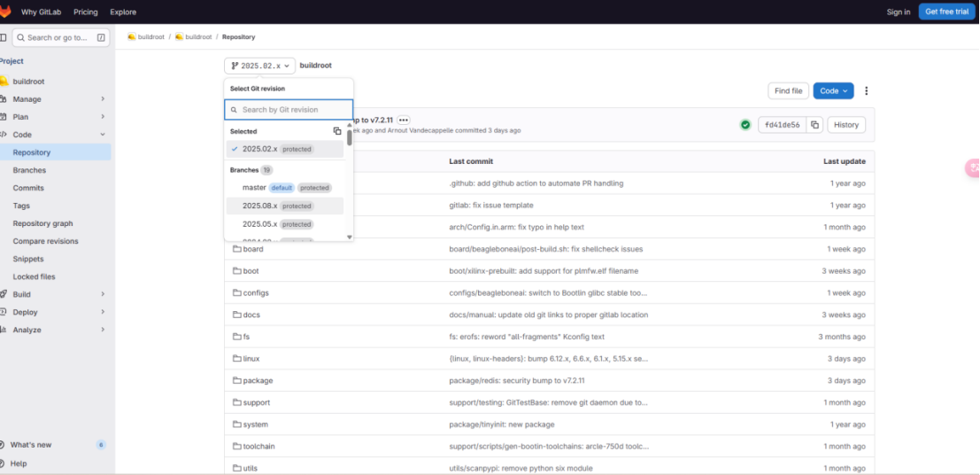The height and width of the screenshot is (475, 980).
Task: Click the support folder icon
Action: point(237,402)
